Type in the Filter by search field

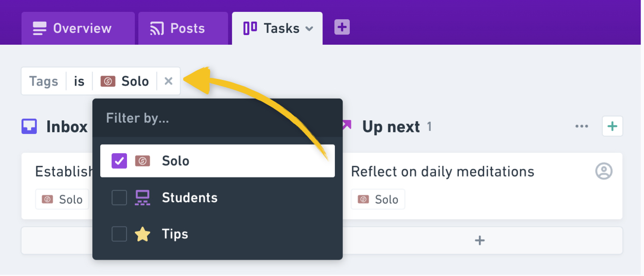pyautogui.click(x=217, y=118)
